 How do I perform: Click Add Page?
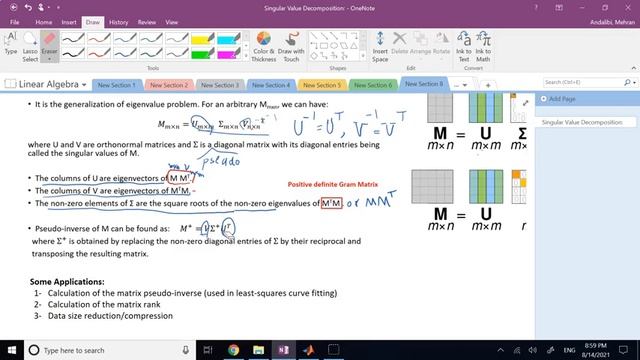558,99
